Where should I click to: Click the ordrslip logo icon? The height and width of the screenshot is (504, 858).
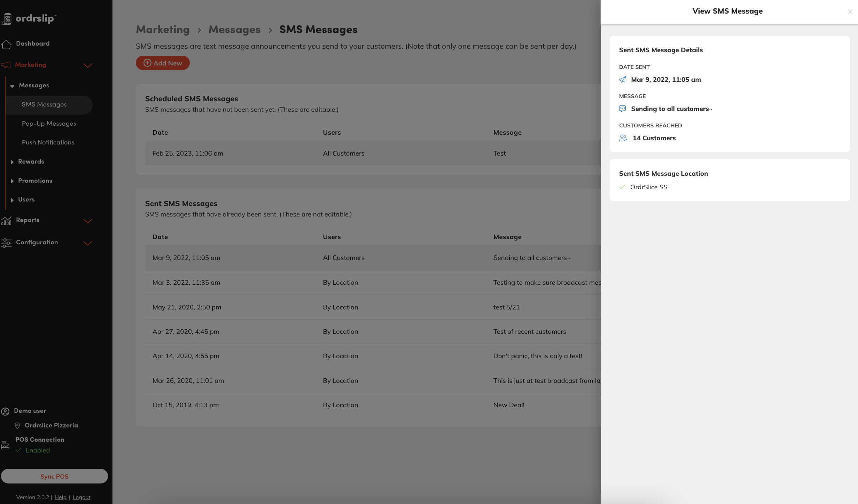click(x=7, y=18)
